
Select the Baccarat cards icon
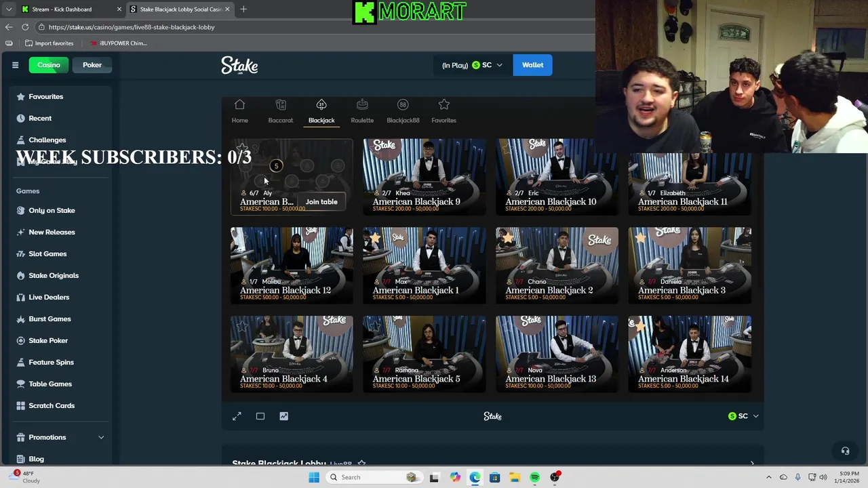pyautogui.click(x=281, y=104)
